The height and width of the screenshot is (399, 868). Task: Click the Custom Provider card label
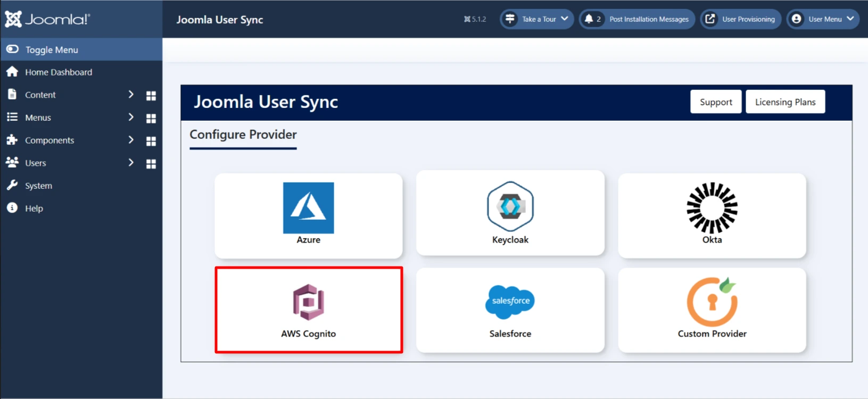tap(712, 334)
